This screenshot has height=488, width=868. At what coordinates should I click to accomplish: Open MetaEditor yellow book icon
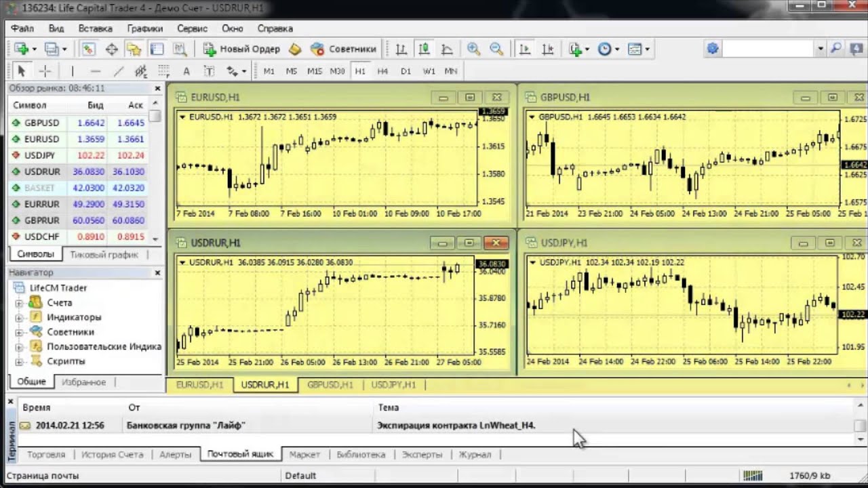tap(294, 49)
